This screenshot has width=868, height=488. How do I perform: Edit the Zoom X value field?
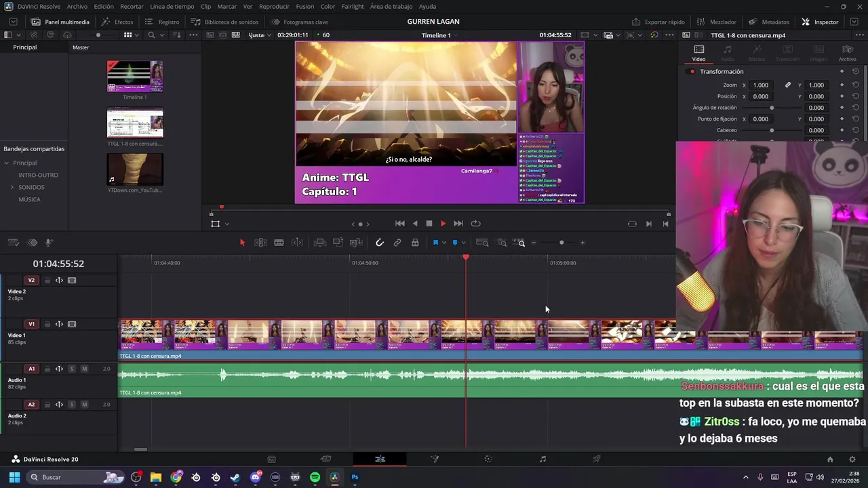click(x=761, y=85)
